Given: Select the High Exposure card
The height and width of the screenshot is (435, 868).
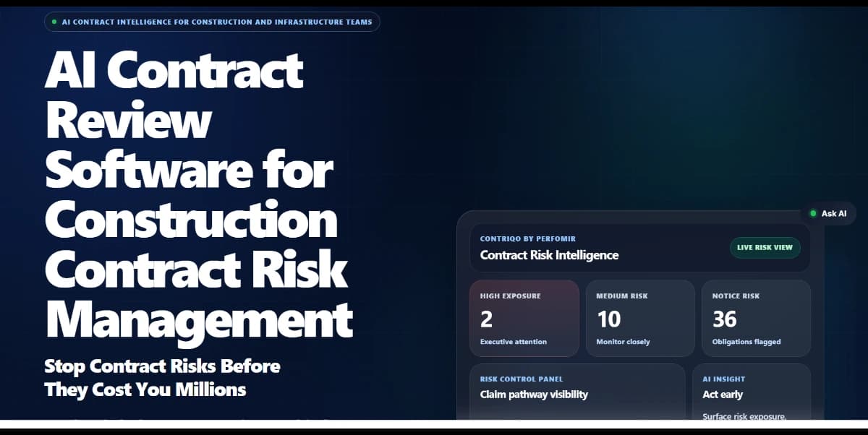Looking at the screenshot, I should 524,319.
